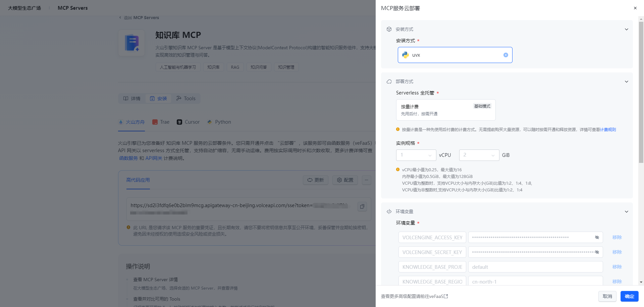Collapse the 部署方式 section chevron
This screenshot has width=644, height=307.
pyautogui.click(x=626, y=82)
